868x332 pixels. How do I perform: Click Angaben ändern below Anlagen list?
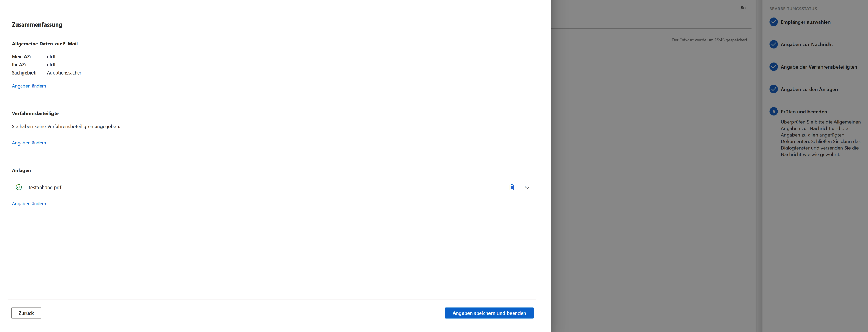point(29,204)
